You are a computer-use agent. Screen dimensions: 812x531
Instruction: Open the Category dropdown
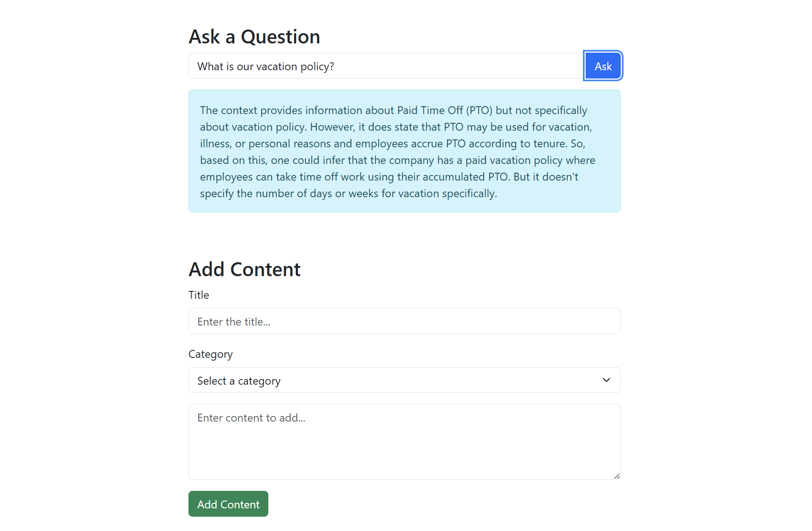click(404, 380)
